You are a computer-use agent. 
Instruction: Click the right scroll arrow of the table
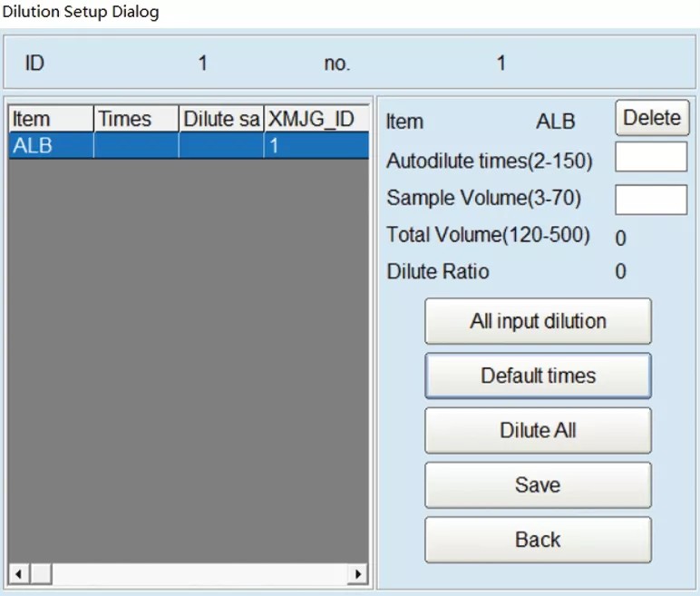click(x=357, y=574)
